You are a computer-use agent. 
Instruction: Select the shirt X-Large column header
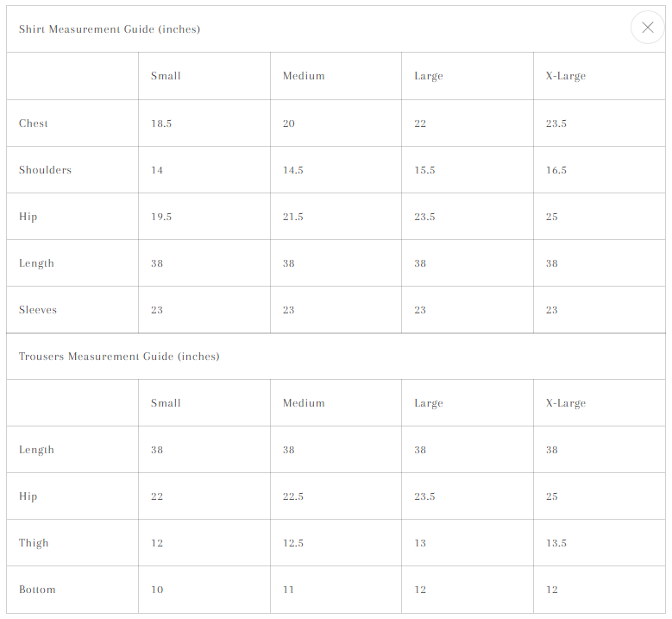(565, 76)
